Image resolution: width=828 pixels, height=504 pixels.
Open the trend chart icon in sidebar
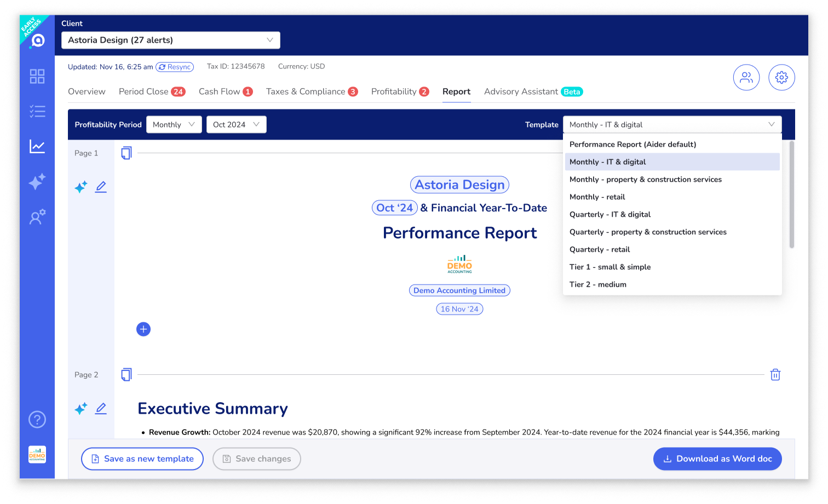pyautogui.click(x=37, y=147)
